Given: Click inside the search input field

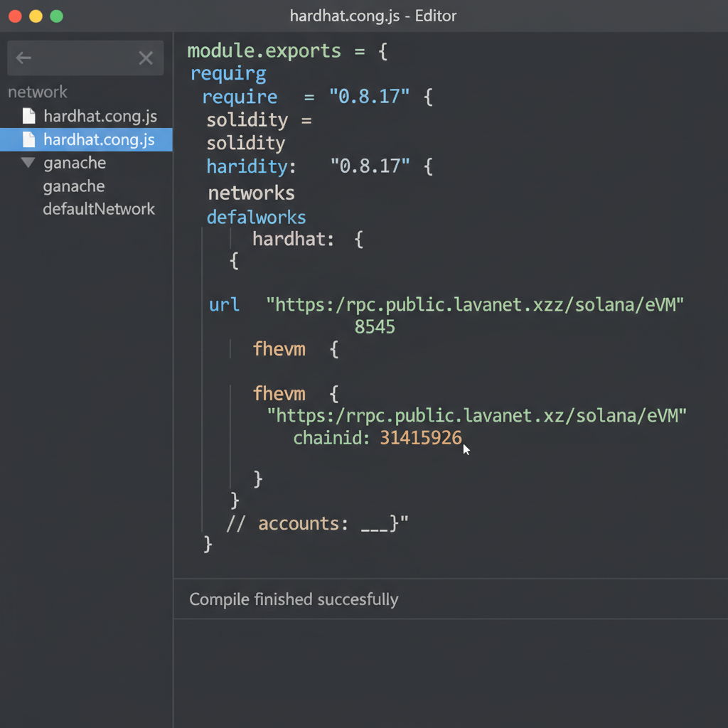Looking at the screenshot, I should pos(85,58).
